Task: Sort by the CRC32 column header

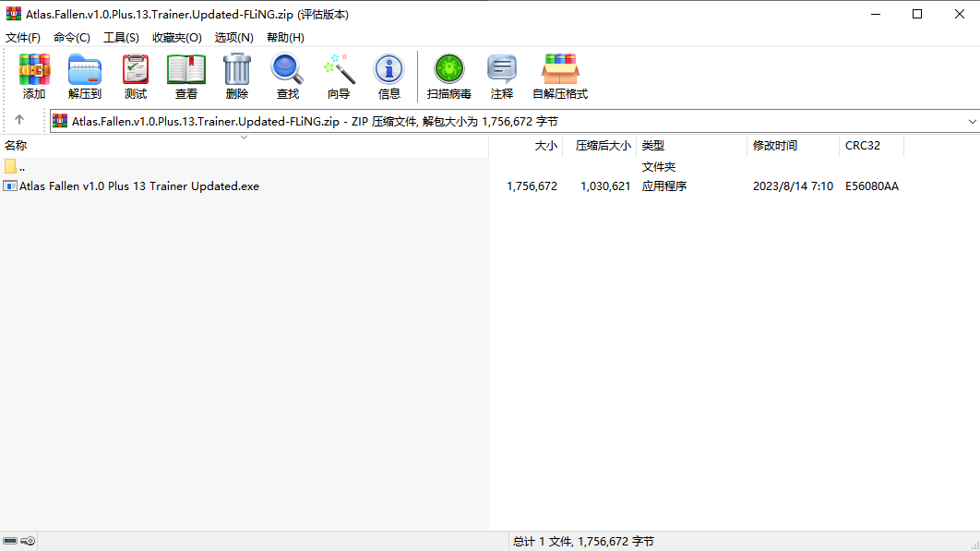Action: point(872,145)
